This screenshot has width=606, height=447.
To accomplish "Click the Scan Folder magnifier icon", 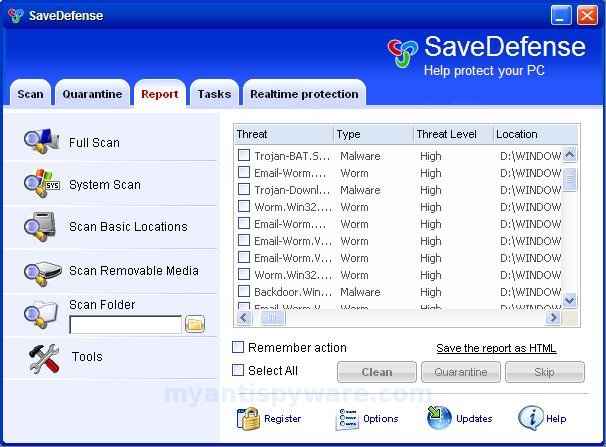I will point(40,315).
